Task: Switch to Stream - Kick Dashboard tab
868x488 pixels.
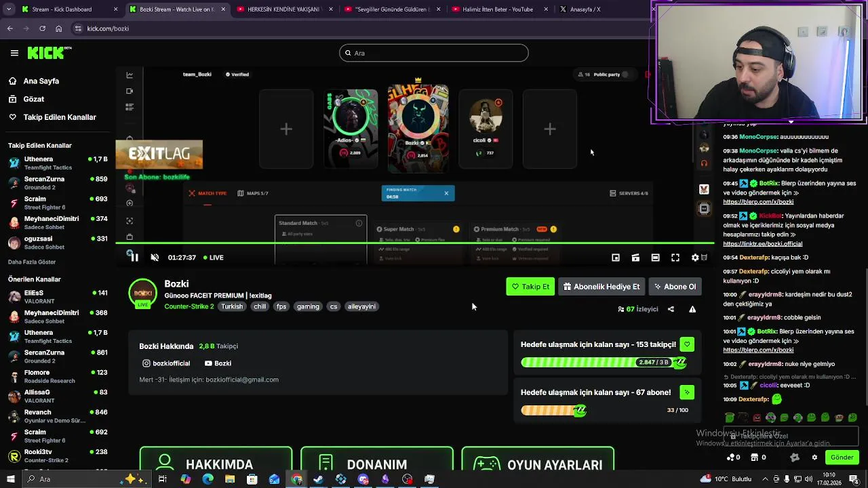Action: [x=70, y=9]
